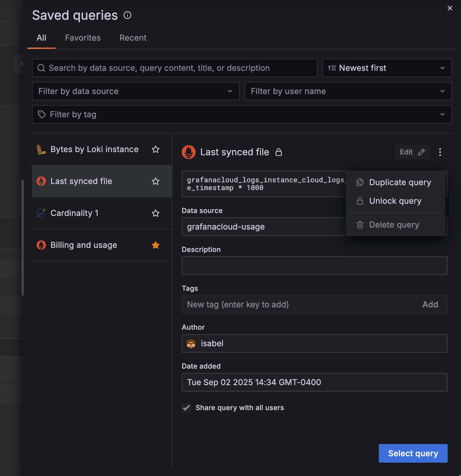This screenshot has height=476, width=461.
Task: Switch to the Favorites tab
Action: [83, 38]
